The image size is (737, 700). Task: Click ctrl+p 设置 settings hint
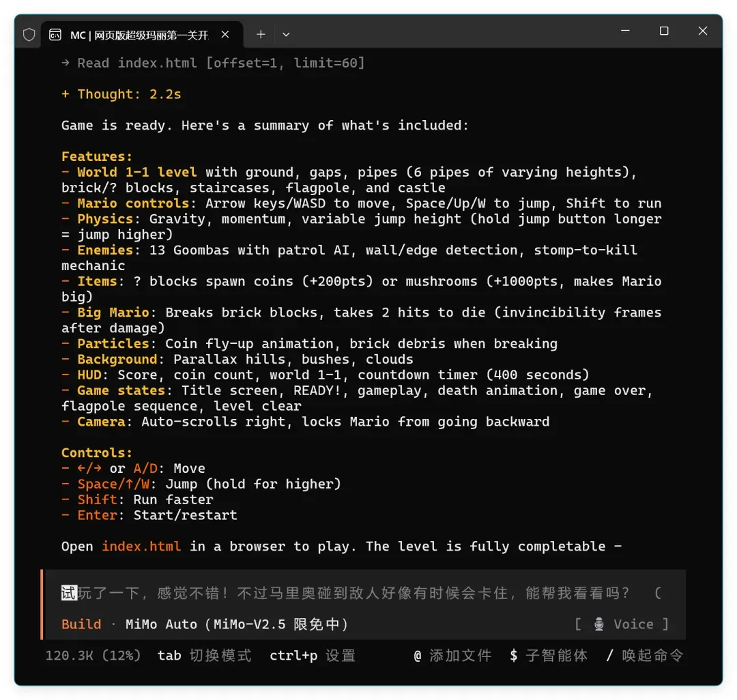tap(313, 656)
